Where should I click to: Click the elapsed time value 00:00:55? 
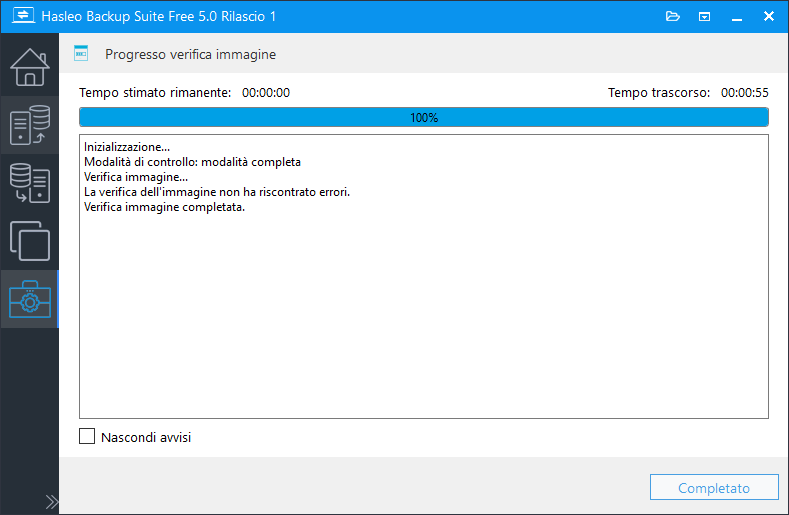(x=745, y=93)
